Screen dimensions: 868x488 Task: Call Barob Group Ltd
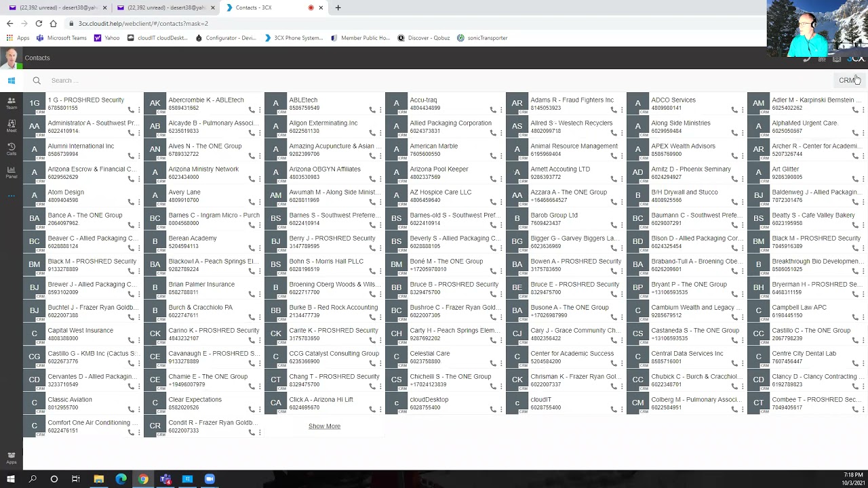coord(614,225)
